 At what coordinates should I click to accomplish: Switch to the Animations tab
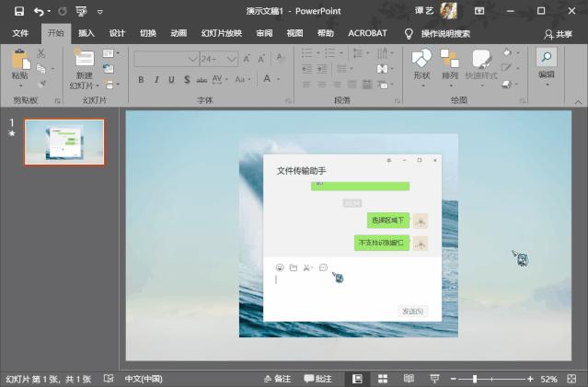tap(179, 33)
